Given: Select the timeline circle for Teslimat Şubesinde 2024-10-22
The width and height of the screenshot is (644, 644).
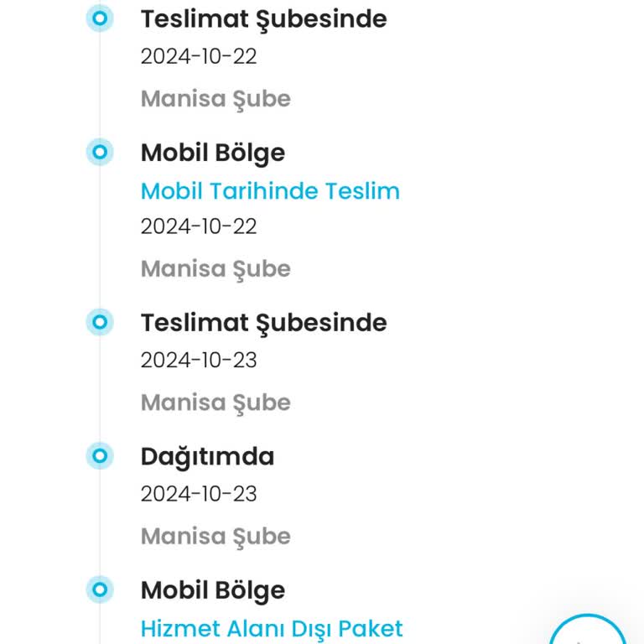Looking at the screenshot, I should point(100,18).
